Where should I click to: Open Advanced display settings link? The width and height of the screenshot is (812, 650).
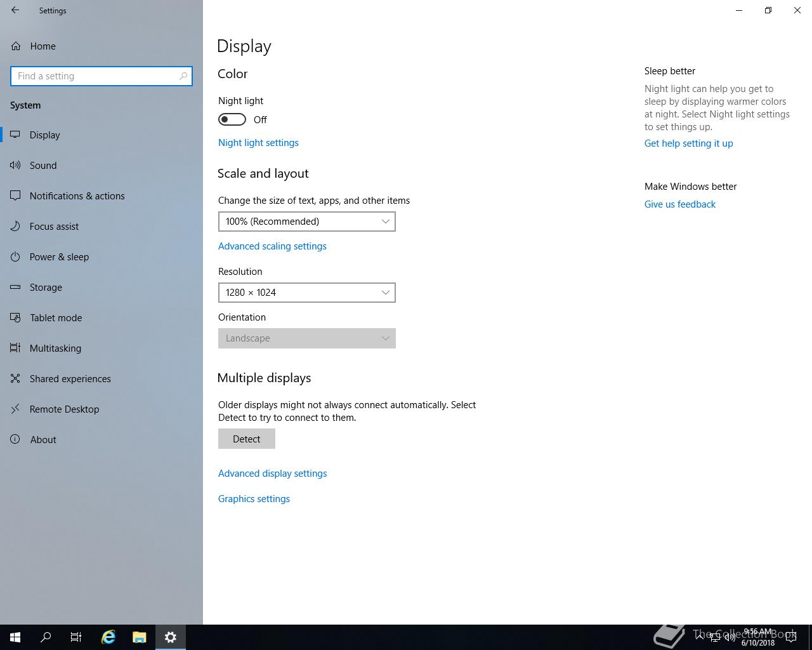[x=273, y=474]
